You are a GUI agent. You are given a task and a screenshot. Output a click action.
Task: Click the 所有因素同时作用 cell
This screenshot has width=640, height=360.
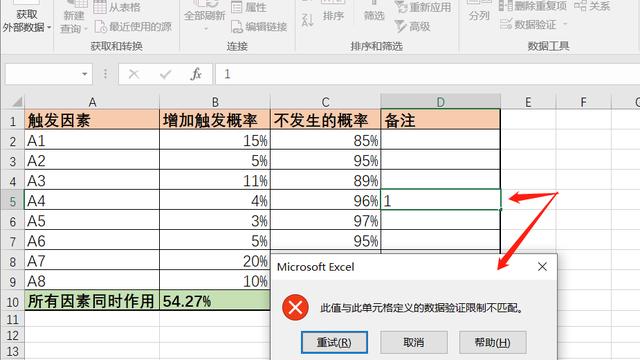click(92, 301)
